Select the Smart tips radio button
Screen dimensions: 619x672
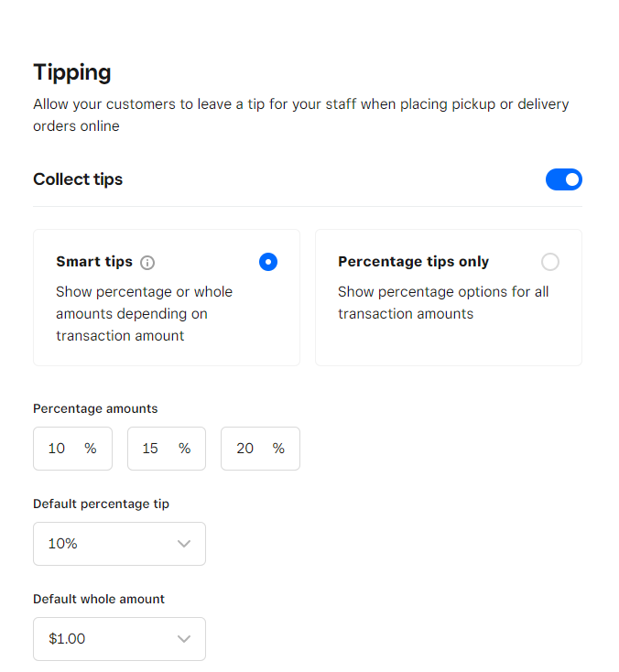[268, 262]
